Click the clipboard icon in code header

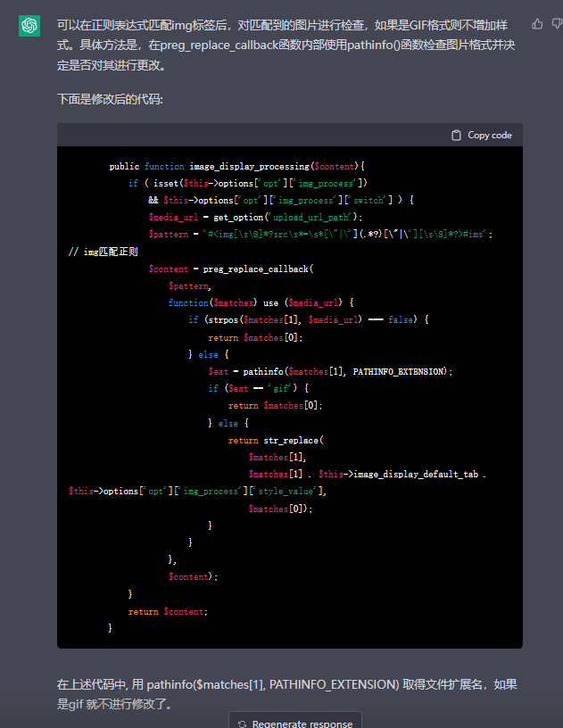[457, 136]
